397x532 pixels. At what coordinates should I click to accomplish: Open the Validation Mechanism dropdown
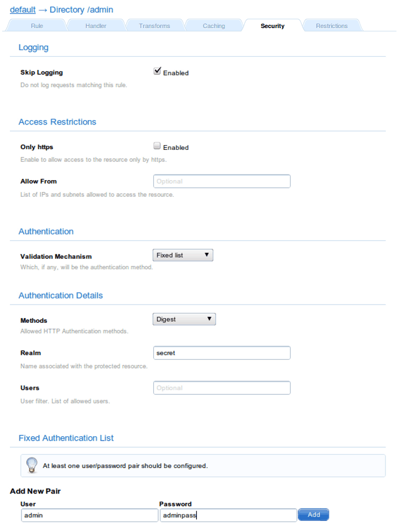pos(183,255)
